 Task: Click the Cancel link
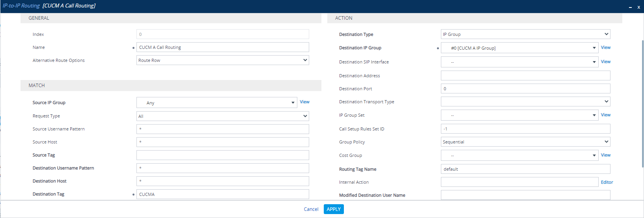[311, 209]
